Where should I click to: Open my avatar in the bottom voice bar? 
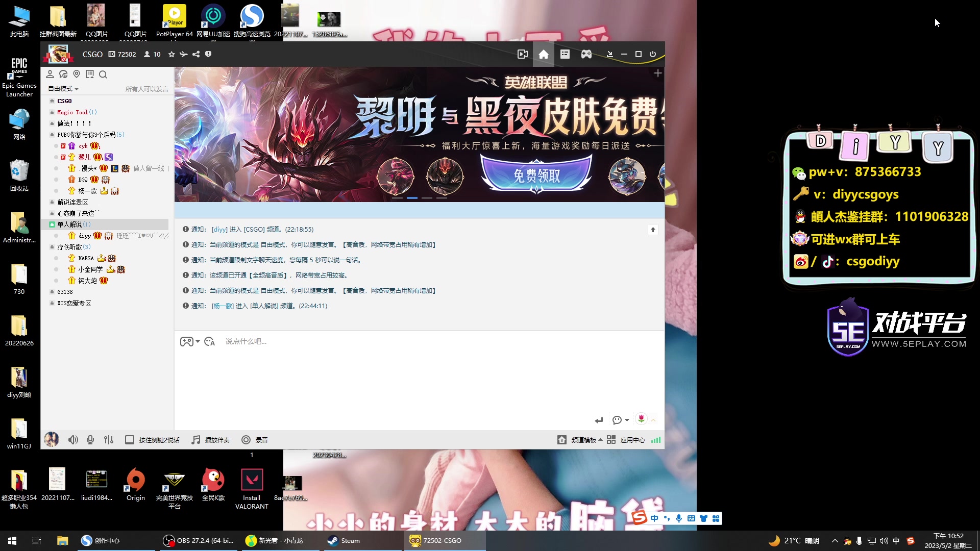[52, 439]
